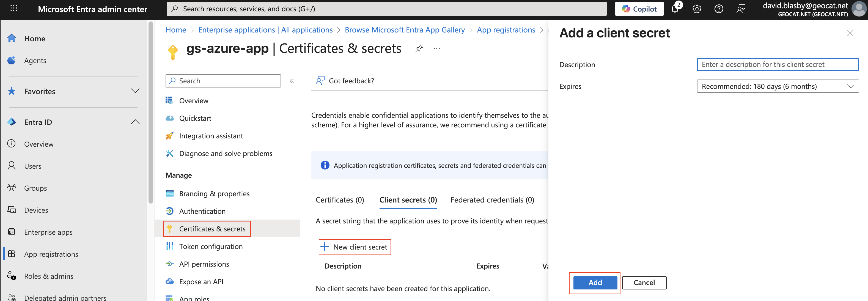
Task: Switch to the Federated credentials (0) tab
Action: (492, 200)
